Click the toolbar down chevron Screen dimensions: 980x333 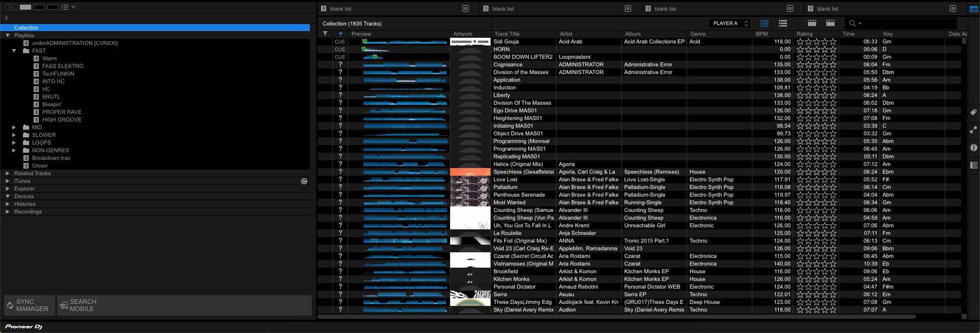pyautogui.click(x=73, y=7)
